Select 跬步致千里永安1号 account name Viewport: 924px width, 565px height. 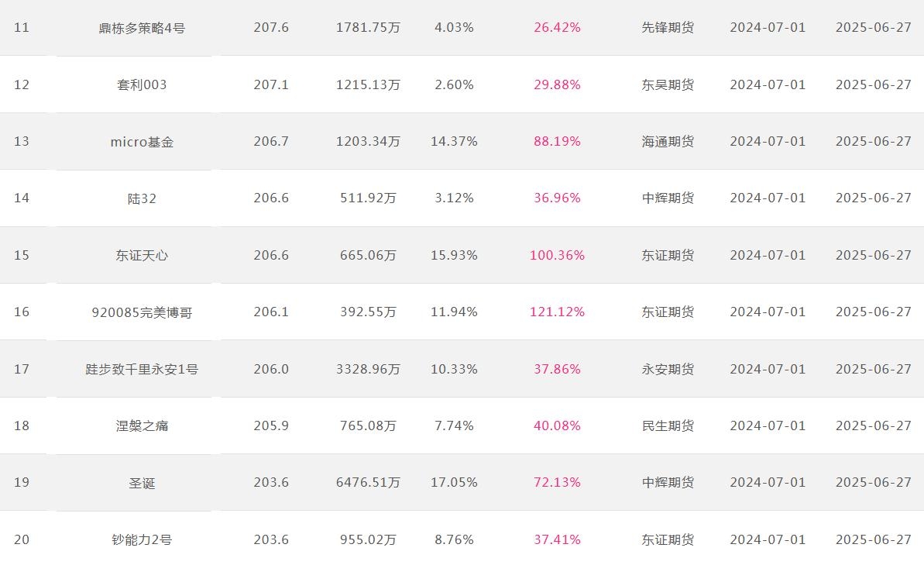[142, 369]
